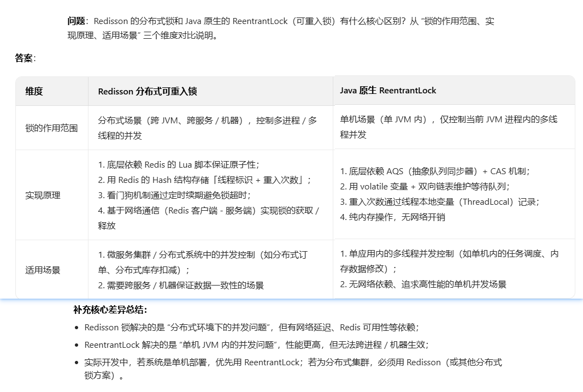
Task: Click the question text mentioning 三个维度对比说明
Action: click(281, 28)
